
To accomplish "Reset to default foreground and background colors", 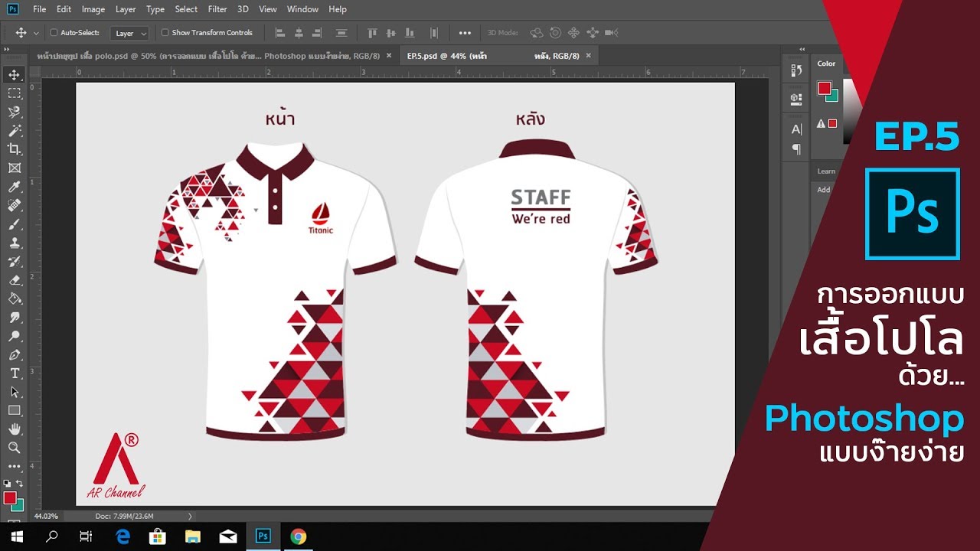I will click(x=8, y=484).
